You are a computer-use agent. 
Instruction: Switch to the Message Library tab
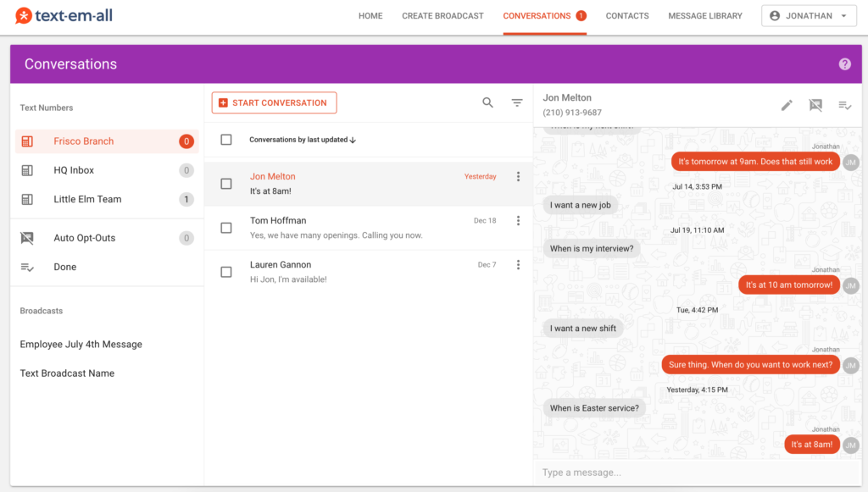click(x=704, y=16)
